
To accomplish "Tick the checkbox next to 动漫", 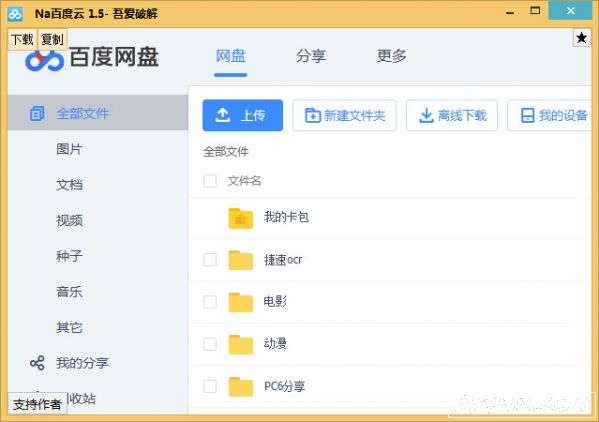I will 210,344.
